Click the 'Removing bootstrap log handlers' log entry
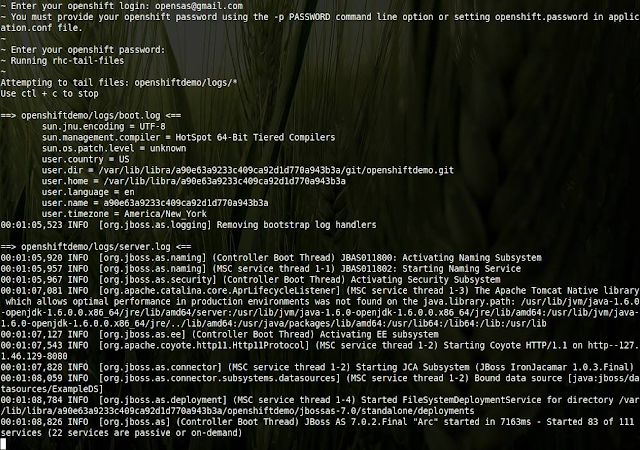The height and width of the screenshot is (450, 640). point(188,225)
